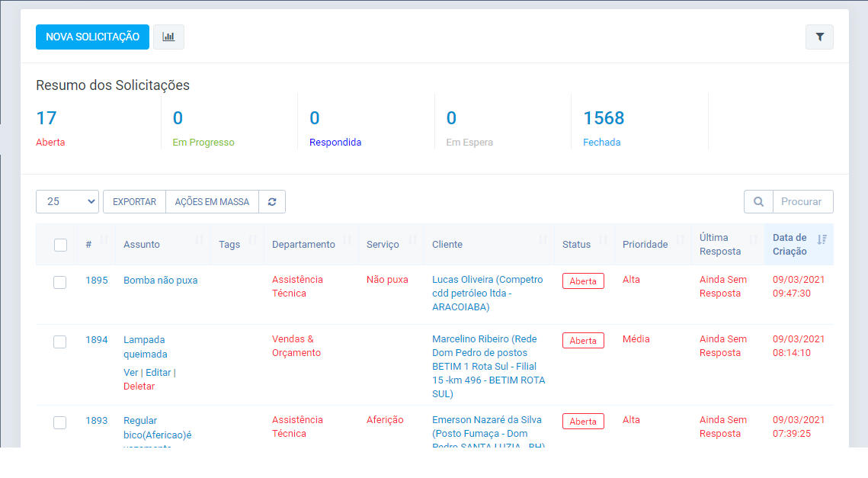Open the 25 rows-per-page dropdown
The height and width of the screenshot is (478, 868).
(67, 201)
